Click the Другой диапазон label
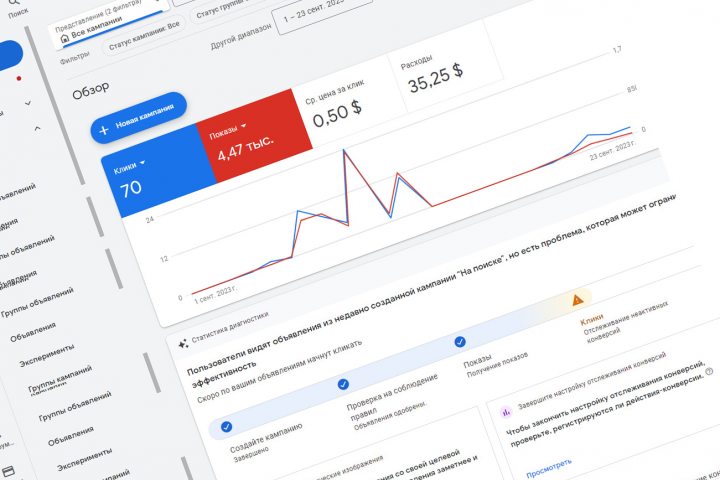 pos(241,36)
